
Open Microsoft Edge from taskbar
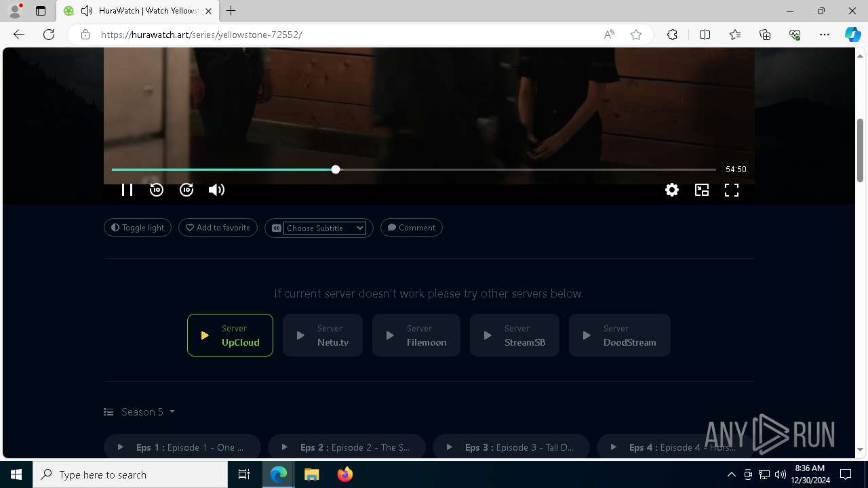[279, 474]
